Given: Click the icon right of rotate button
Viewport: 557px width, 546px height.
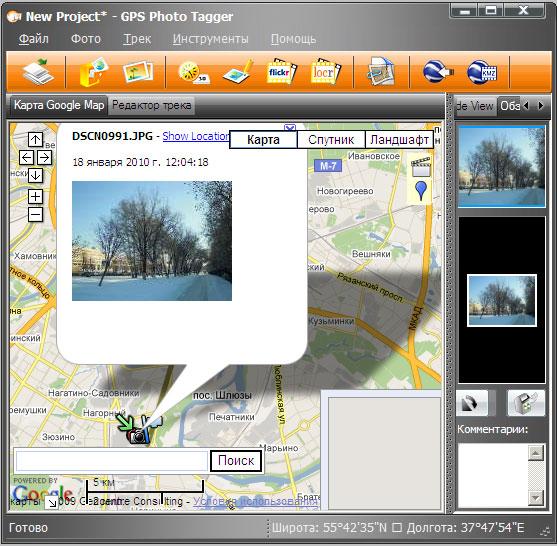Looking at the screenshot, I should [526, 403].
